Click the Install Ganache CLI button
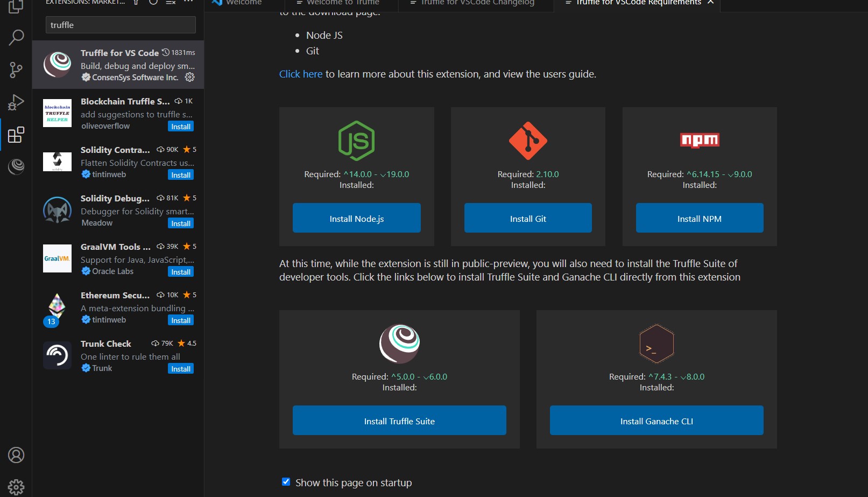Image resolution: width=868 pixels, height=497 pixels. [x=657, y=421]
